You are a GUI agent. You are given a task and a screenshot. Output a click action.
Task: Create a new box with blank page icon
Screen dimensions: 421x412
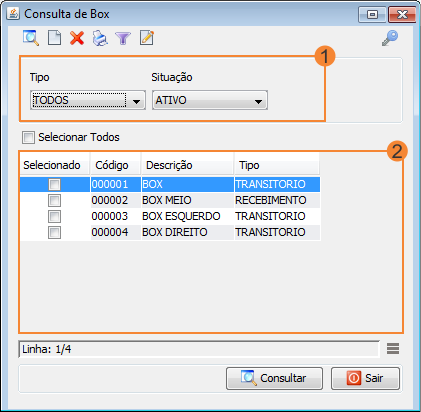pos(54,38)
